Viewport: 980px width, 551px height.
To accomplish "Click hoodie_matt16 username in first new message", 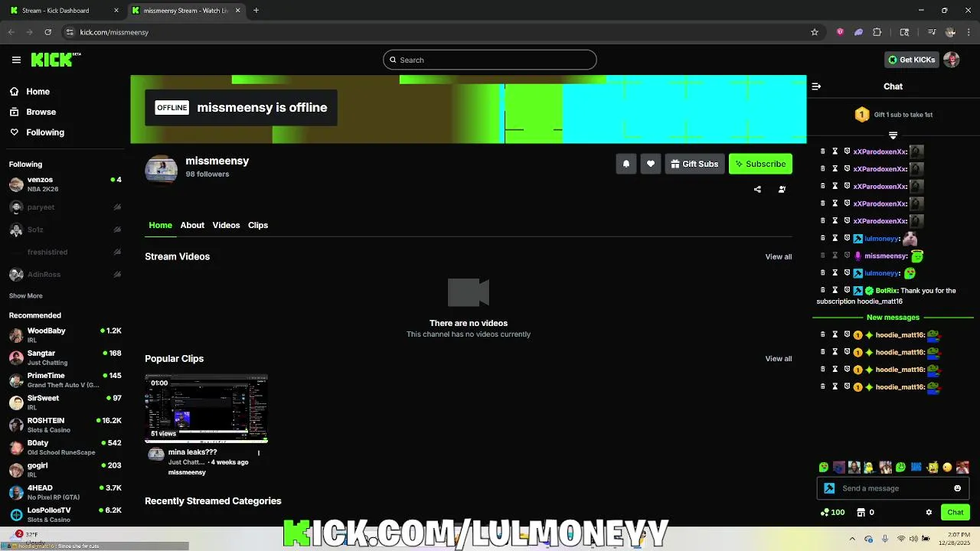I will (900, 335).
